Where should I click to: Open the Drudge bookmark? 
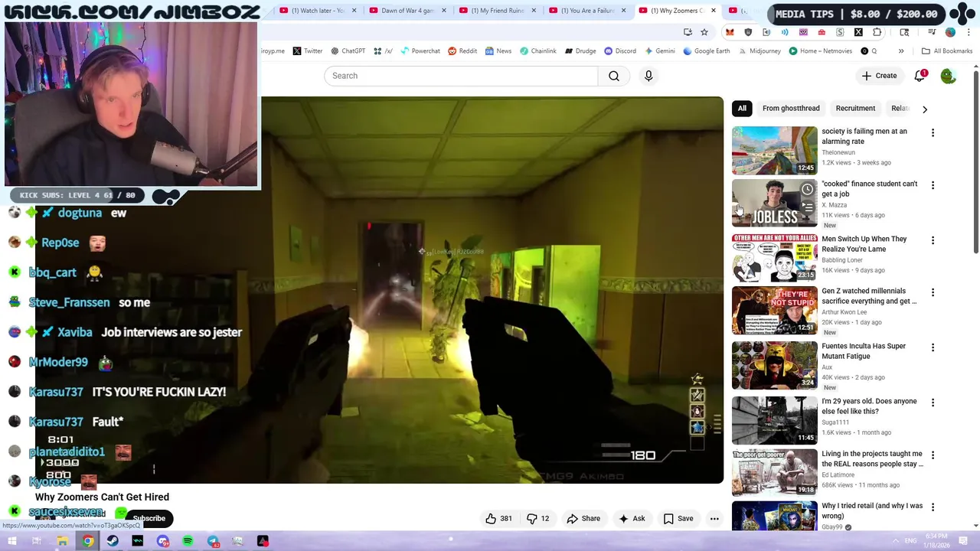580,51
